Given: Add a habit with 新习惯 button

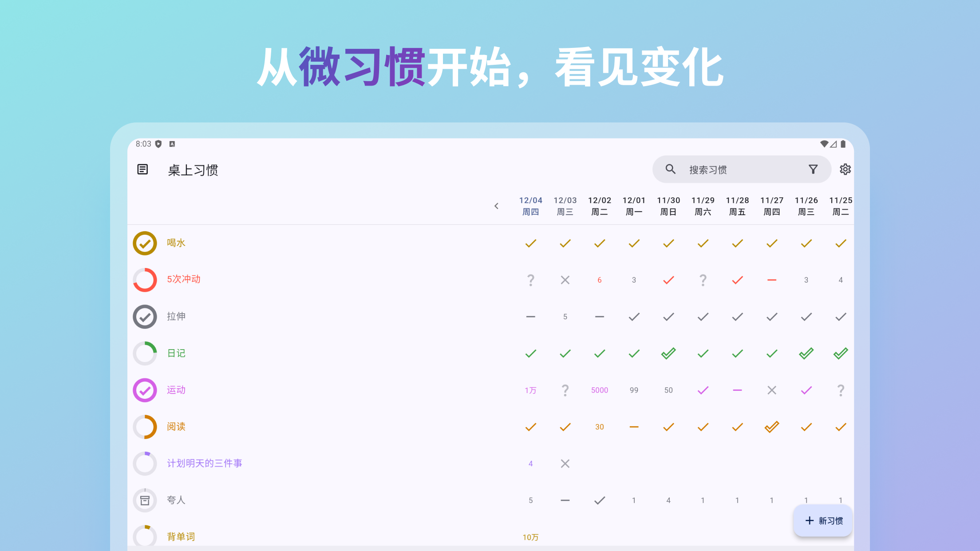Looking at the screenshot, I should pyautogui.click(x=823, y=520).
